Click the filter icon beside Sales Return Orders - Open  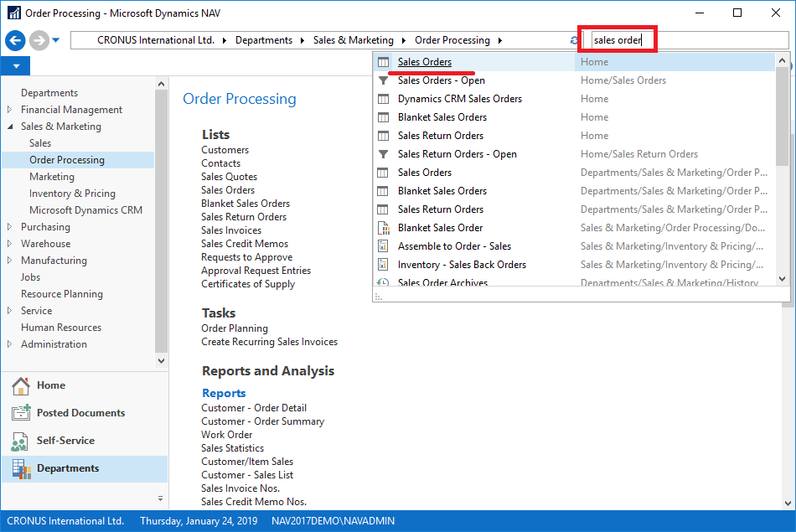(x=383, y=154)
